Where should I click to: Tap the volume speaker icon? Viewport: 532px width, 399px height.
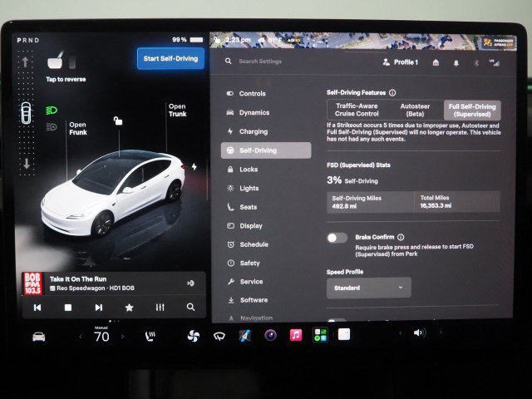tap(420, 332)
